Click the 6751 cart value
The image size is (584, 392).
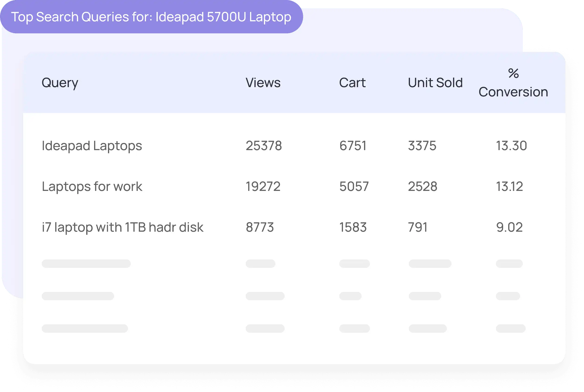(353, 146)
